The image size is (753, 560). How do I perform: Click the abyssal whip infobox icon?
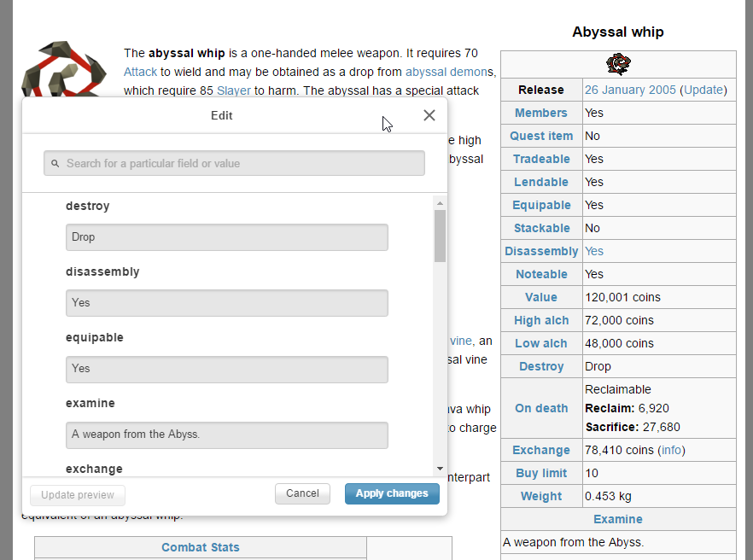pos(617,64)
